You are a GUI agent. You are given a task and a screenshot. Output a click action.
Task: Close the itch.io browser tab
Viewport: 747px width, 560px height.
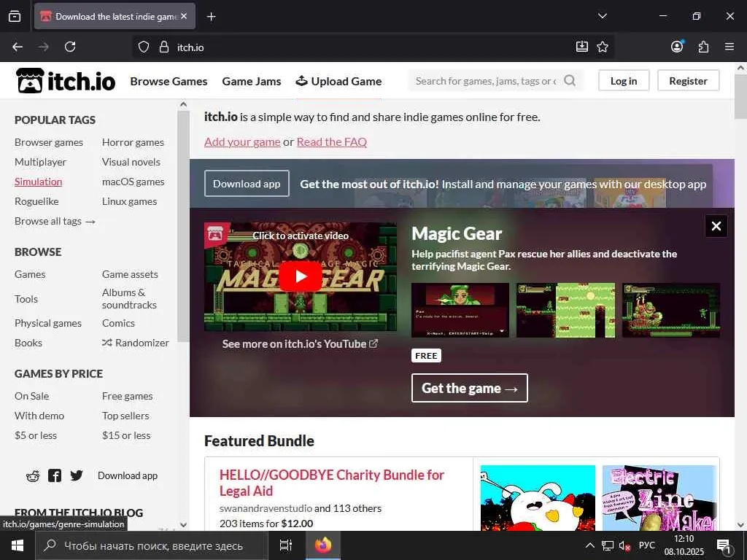click(184, 16)
